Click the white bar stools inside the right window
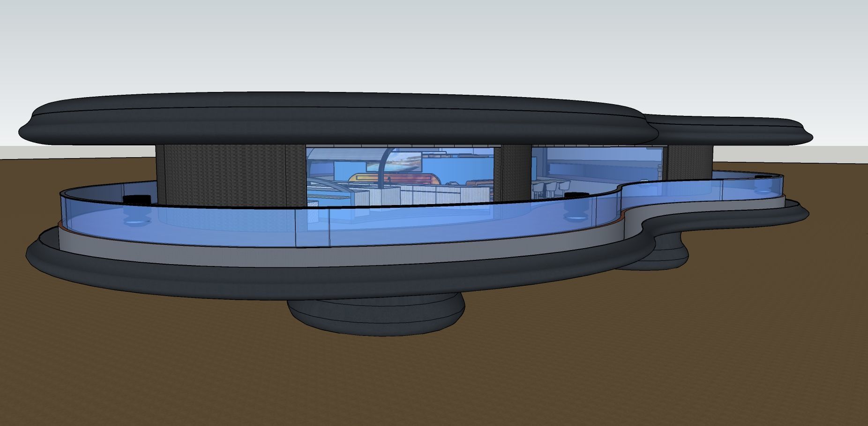 552,189
